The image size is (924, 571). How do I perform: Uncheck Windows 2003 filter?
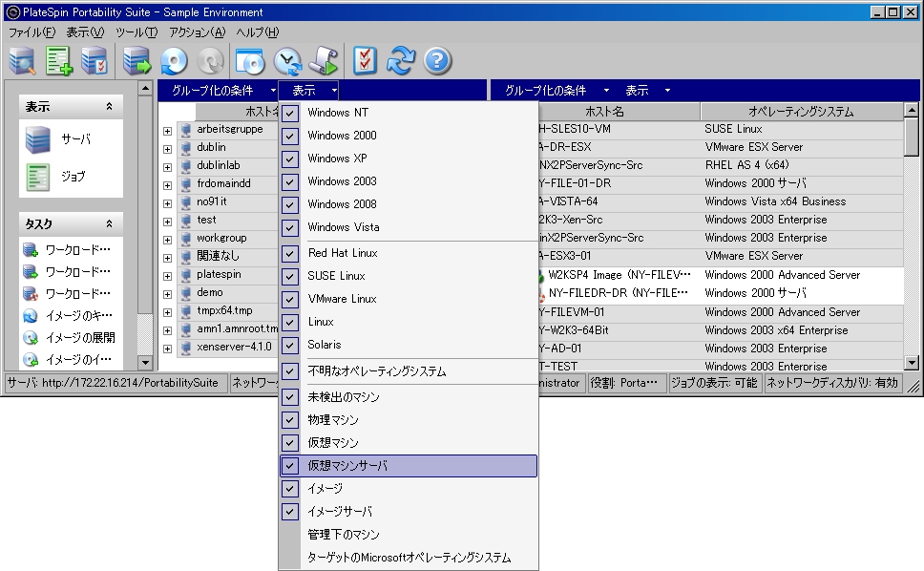coord(290,181)
